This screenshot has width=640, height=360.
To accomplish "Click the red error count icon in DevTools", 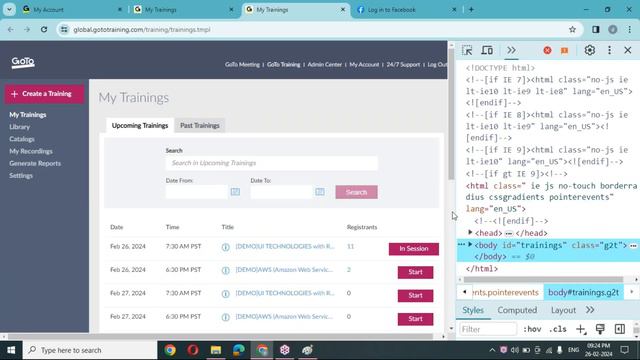I will pos(547,50).
